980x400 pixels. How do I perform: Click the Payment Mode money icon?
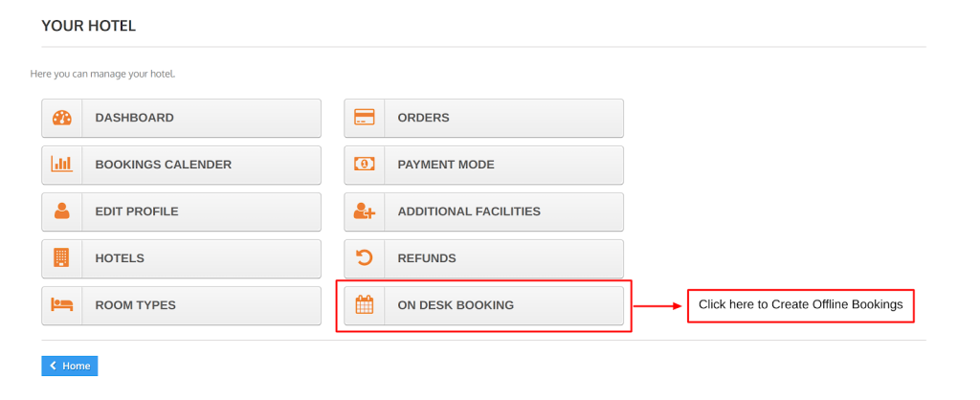(365, 165)
